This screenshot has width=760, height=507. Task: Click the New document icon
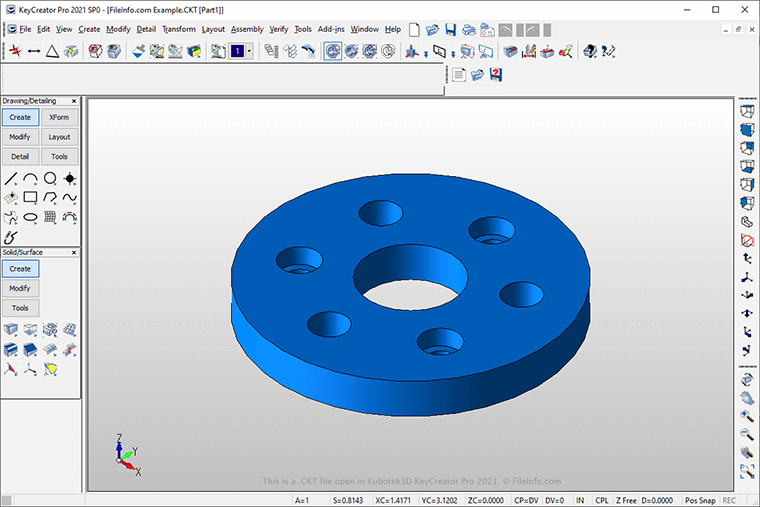tap(412, 29)
